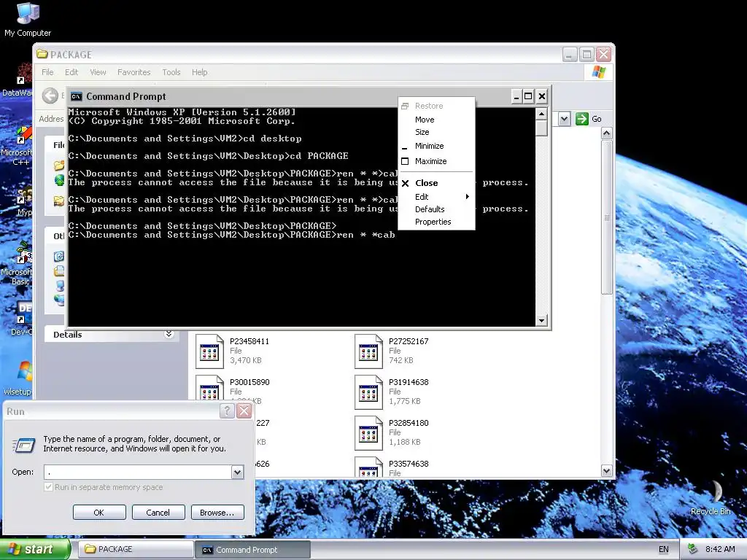Image resolution: width=747 pixels, height=560 pixels.
Task: Open the View menu in PACKAGE window
Action: (x=98, y=72)
